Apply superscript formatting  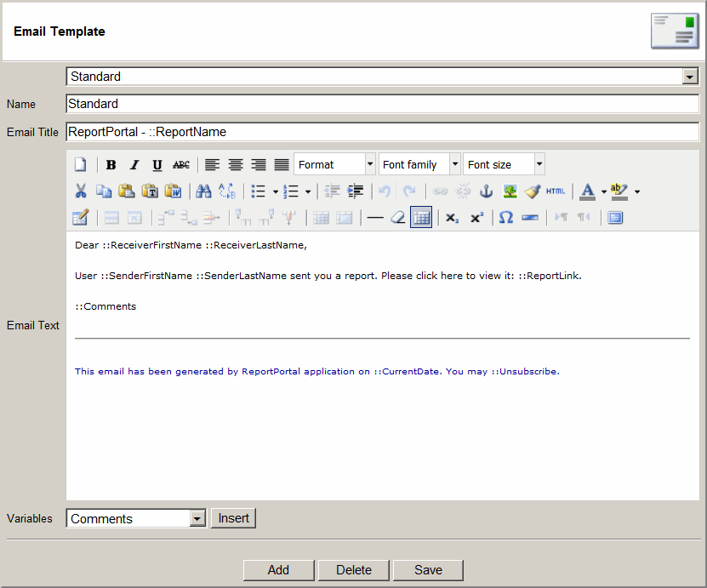pos(476,218)
